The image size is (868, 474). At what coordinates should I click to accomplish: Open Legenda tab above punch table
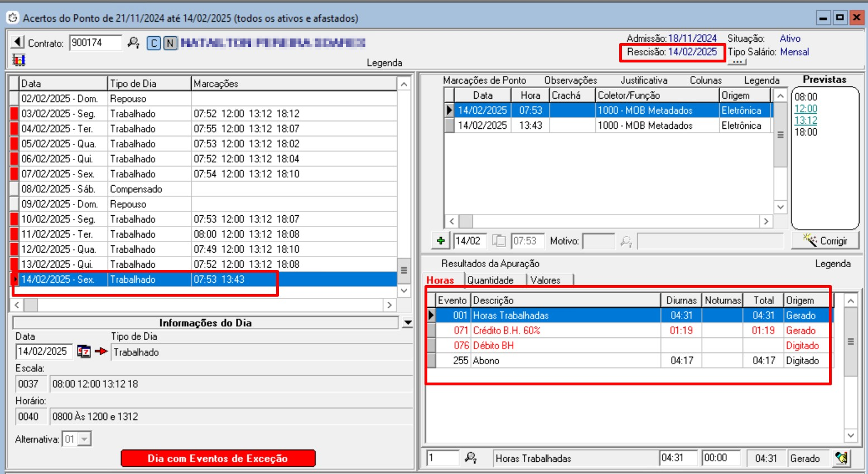point(761,80)
